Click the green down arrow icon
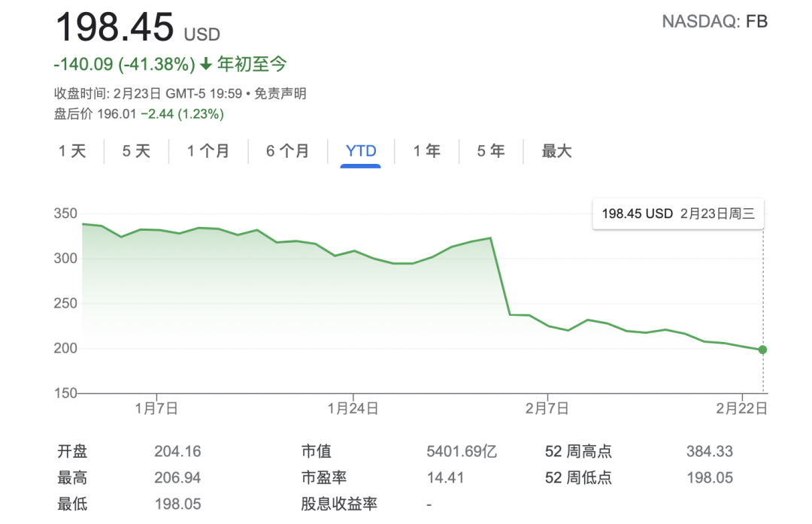This screenshot has width=812, height=524. (206, 65)
